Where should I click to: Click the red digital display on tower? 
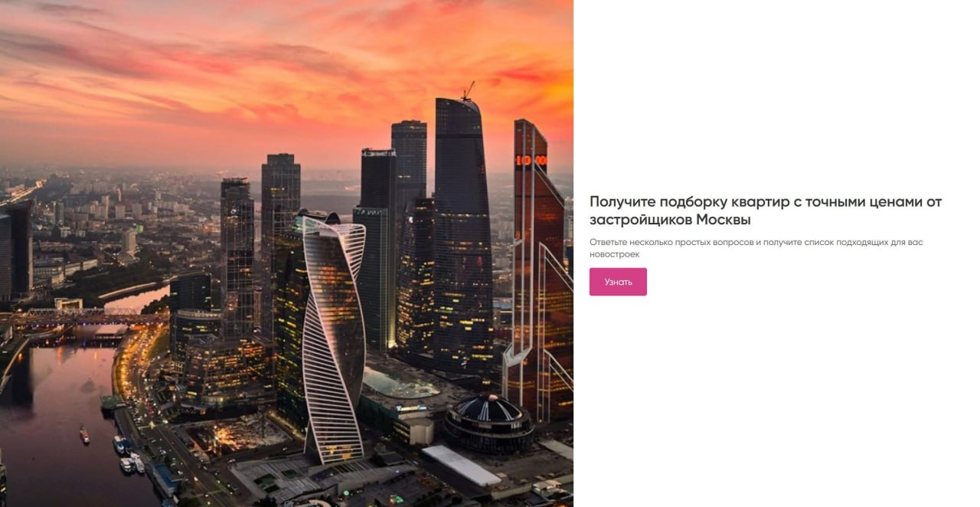point(531,160)
